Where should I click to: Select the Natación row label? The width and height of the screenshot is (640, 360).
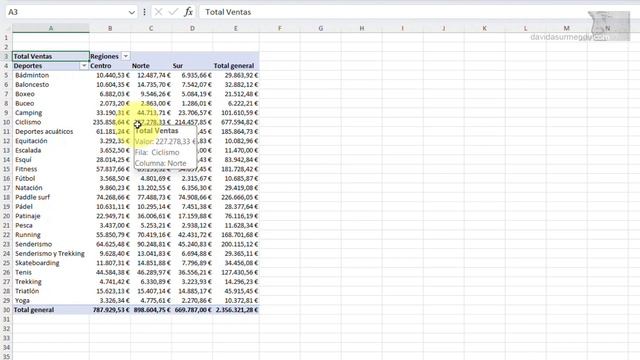(29, 188)
